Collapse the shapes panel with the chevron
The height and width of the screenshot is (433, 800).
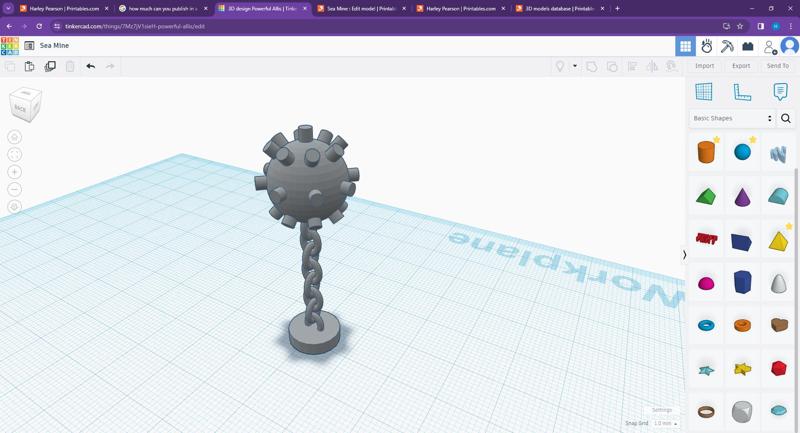click(684, 254)
